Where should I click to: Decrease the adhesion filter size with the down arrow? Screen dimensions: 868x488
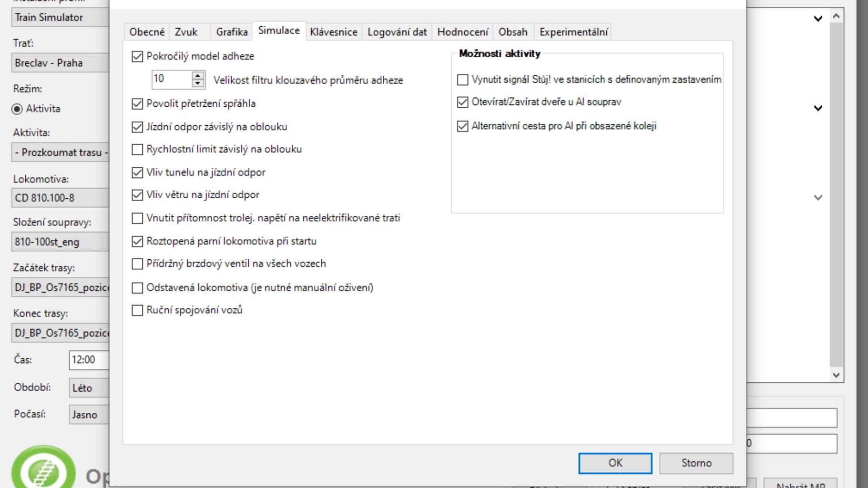point(198,83)
